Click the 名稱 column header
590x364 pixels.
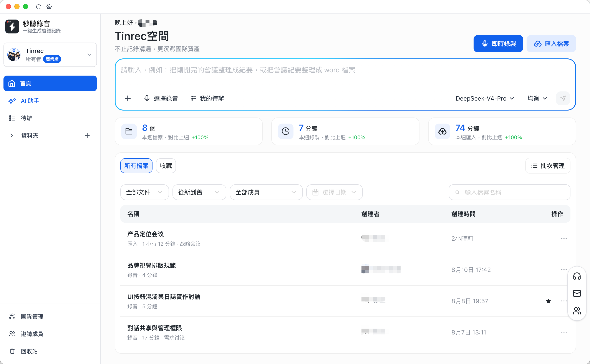click(x=133, y=214)
